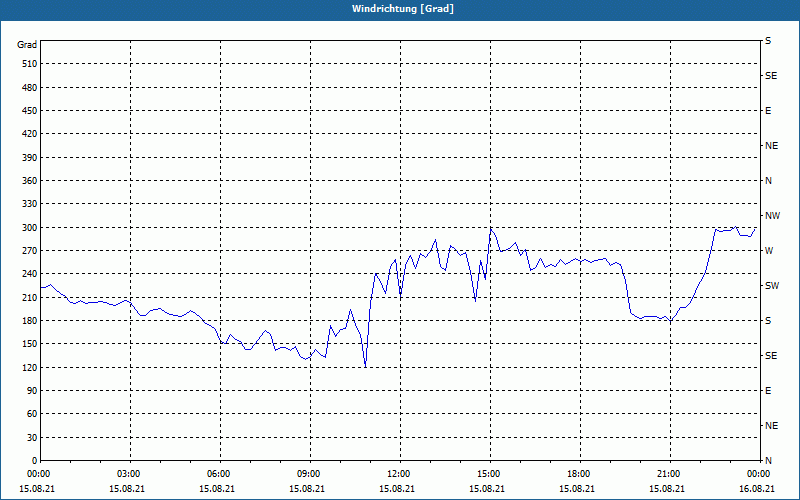Select the "12:00" time axis label
The height and width of the screenshot is (500, 800).
coord(397,474)
